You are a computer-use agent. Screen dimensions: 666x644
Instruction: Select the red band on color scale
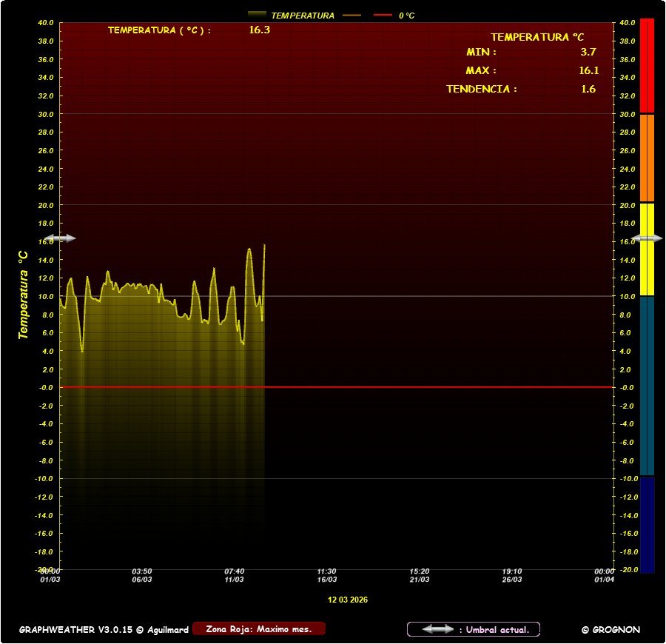tap(647, 65)
